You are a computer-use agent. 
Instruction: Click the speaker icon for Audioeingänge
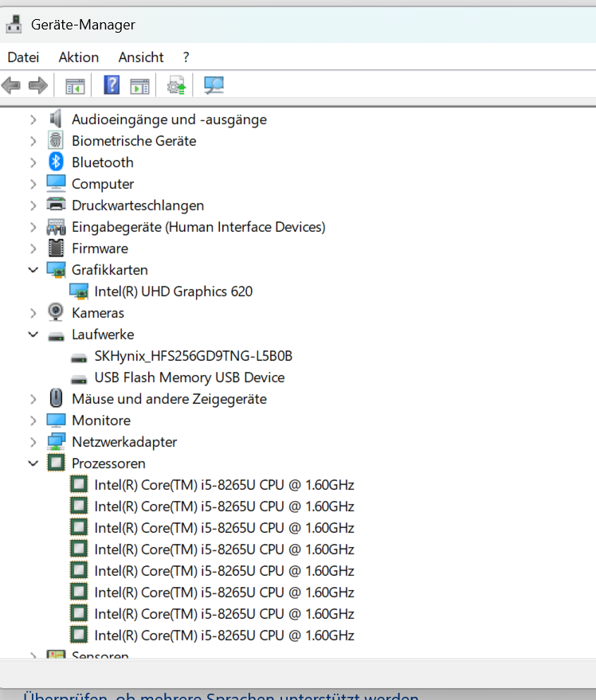click(56, 119)
